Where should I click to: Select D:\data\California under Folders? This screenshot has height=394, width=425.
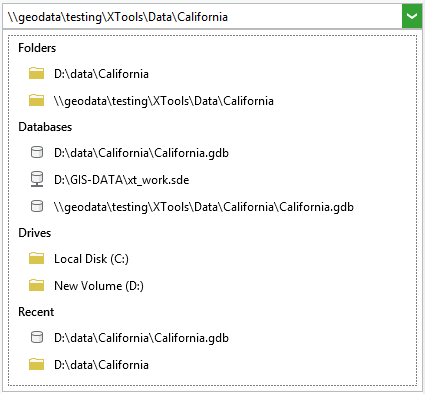click(x=101, y=74)
